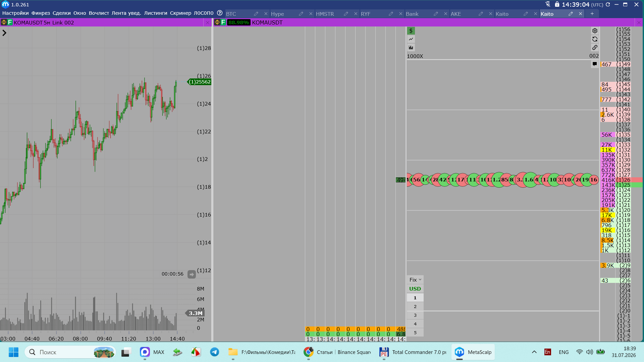Click the arrow button beside 00:00:56 timer
Screen dimensions: 644x362
(x=192, y=274)
